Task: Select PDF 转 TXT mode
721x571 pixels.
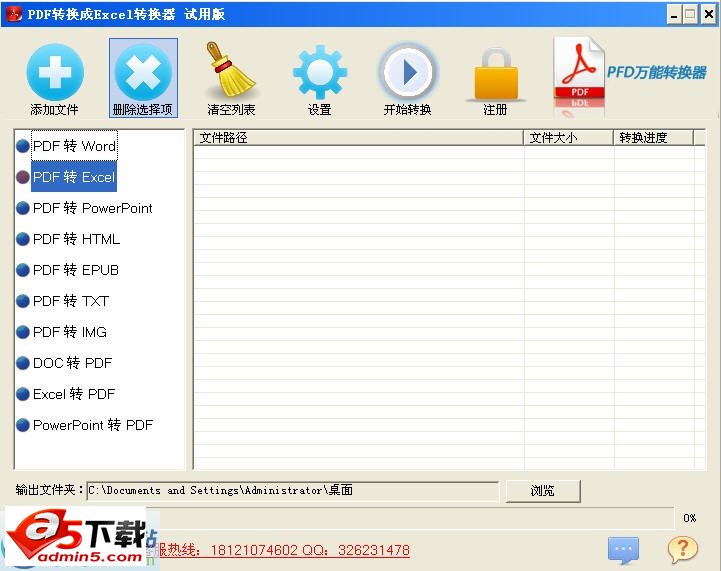Action: [x=71, y=301]
